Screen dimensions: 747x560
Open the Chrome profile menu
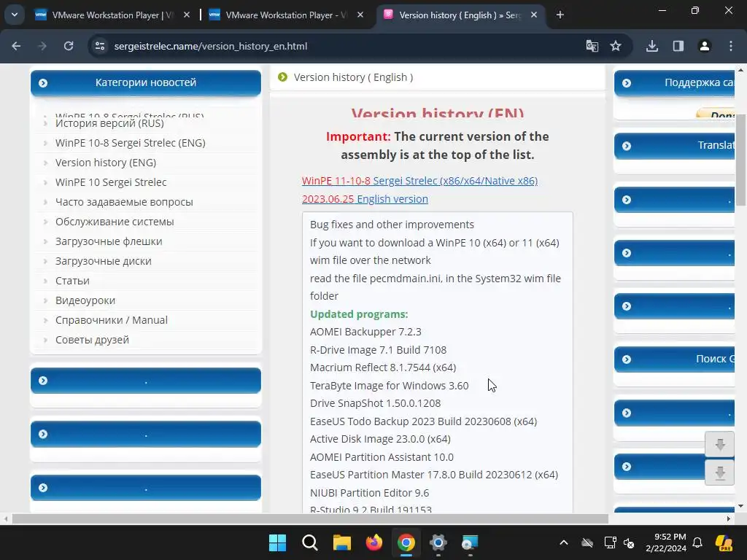(x=705, y=46)
